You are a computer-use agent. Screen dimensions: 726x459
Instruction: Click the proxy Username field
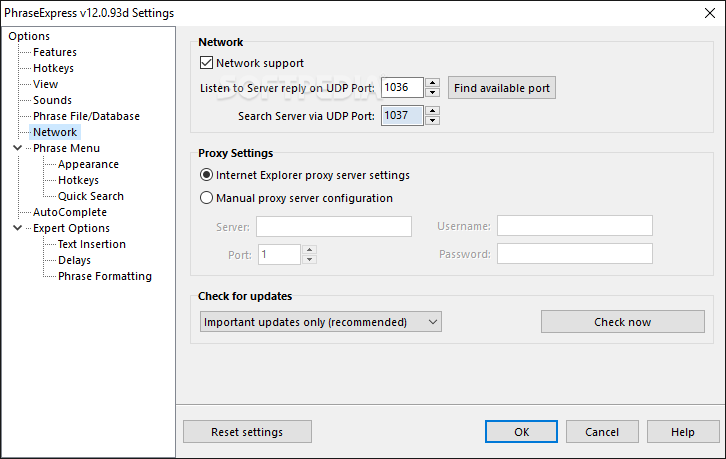(575, 226)
